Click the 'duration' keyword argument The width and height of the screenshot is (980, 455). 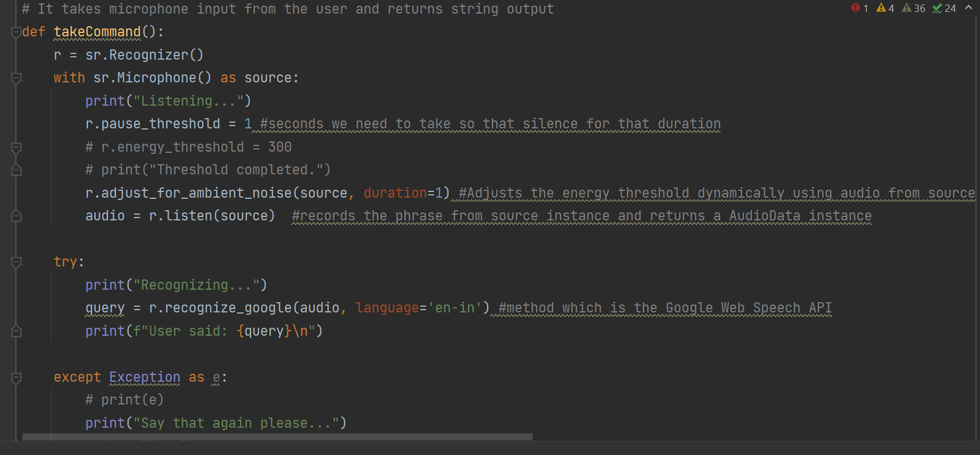(x=395, y=193)
